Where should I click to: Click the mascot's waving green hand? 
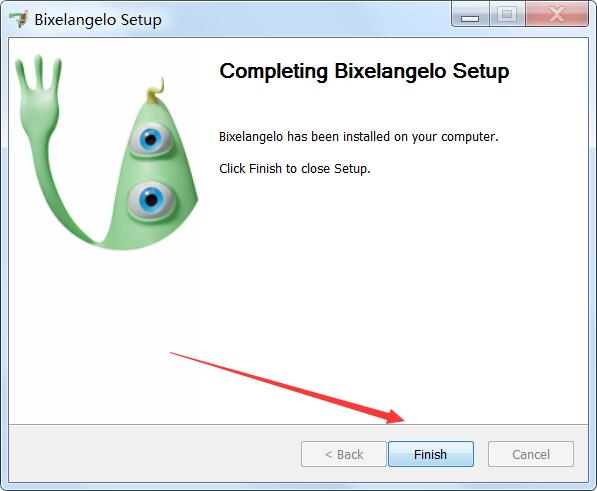point(38,91)
